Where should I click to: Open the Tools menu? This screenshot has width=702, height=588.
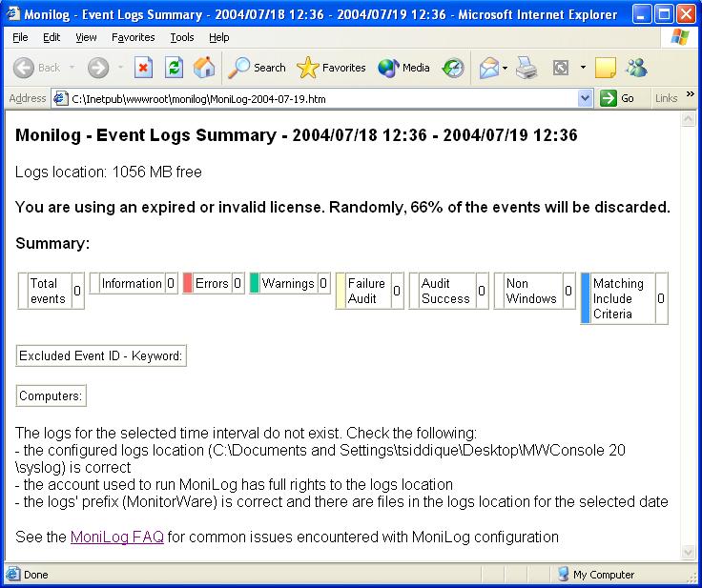click(181, 37)
